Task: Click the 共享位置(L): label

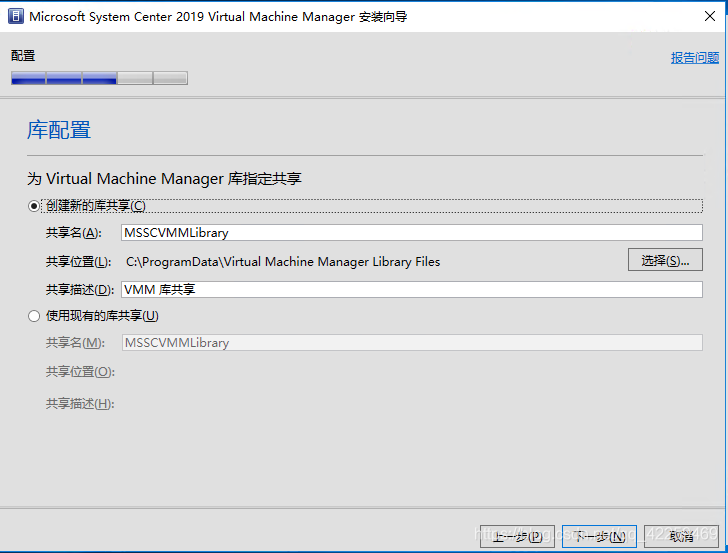Action: [x=78, y=262]
